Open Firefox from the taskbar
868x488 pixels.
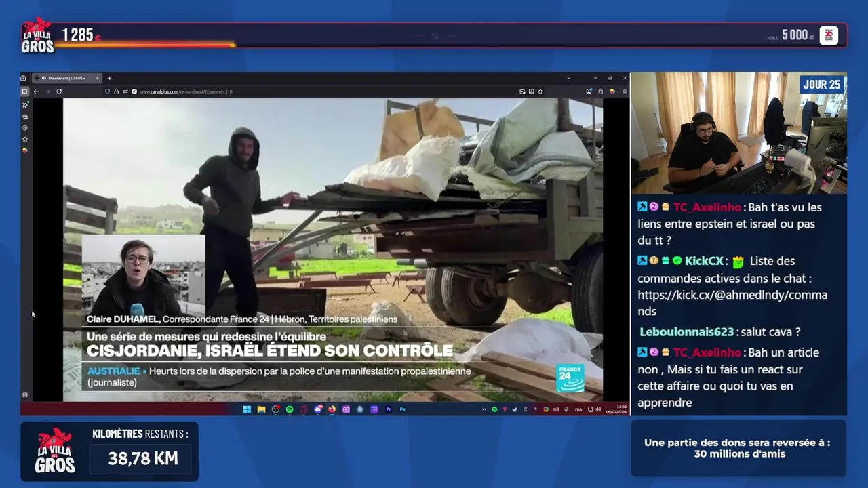click(332, 409)
